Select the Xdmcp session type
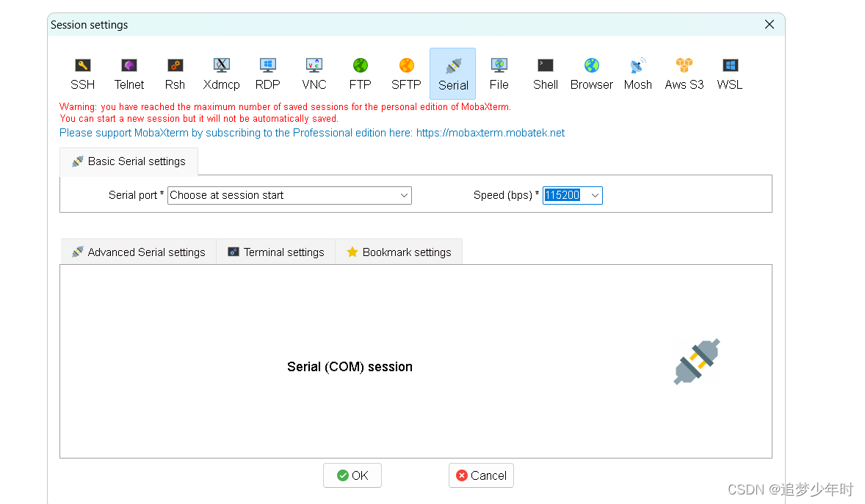Viewport: 865px width, 504px height. tap(221, 74)
